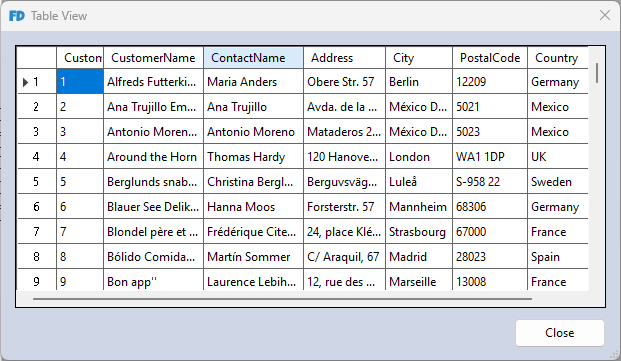
Task: Click the Blondel père et ... cell
Action: pos(153,232)
